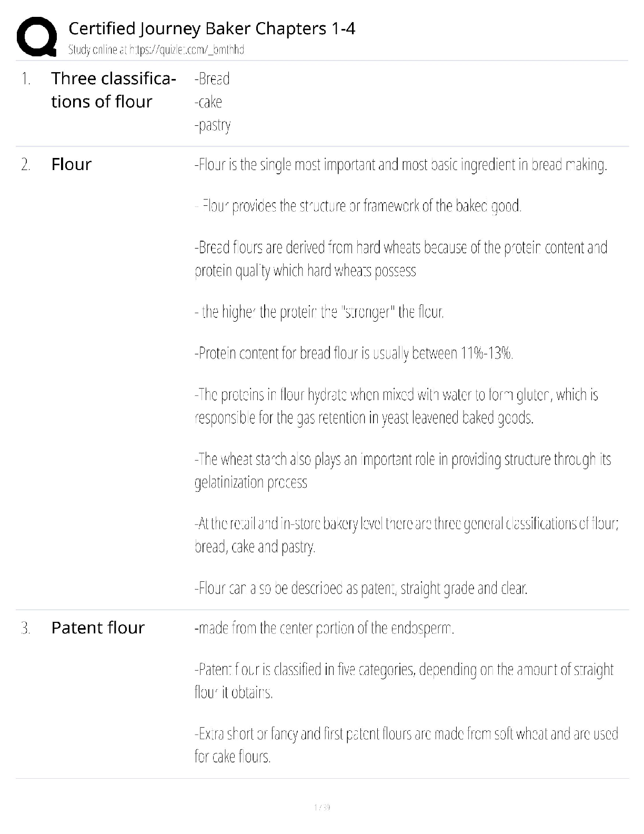Click the line about Extra short or fancy flours

point(406,733)
